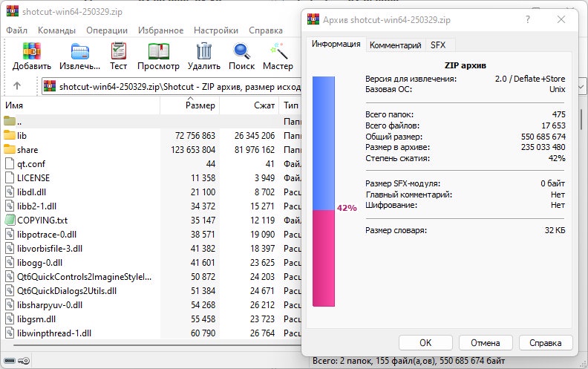Open the Настройки menu
Screen dimensions: 588x369
[x=216, y=30]
